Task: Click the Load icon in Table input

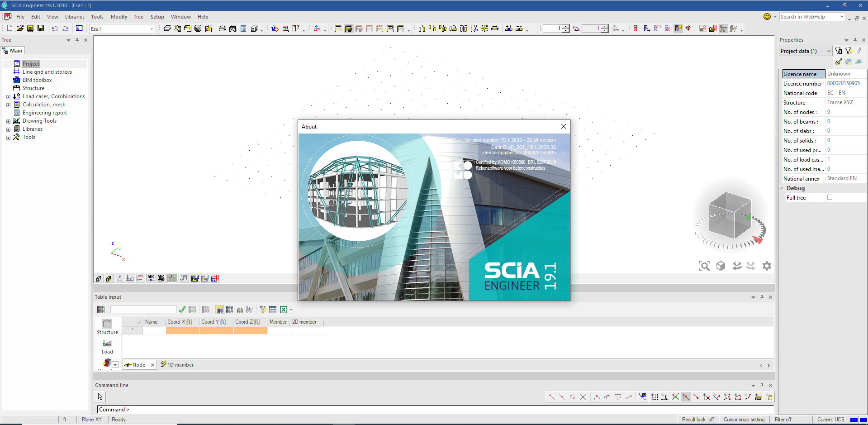Action: 107,347
